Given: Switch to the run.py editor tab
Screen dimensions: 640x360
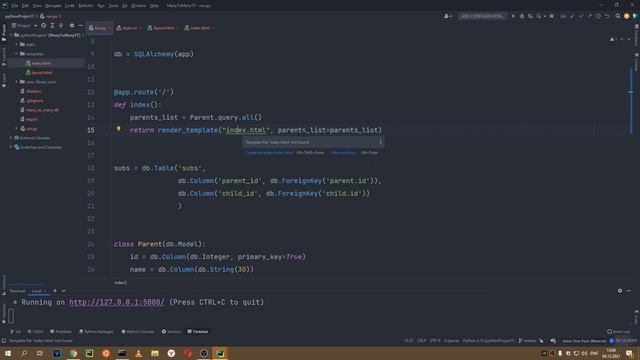Looking at the screenshot, I should [98, 28].
